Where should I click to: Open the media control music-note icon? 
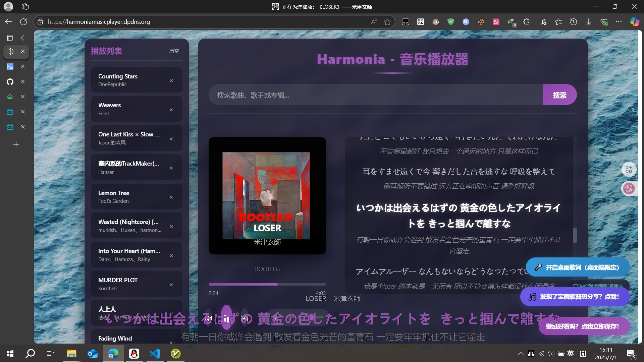(x=543, y=22)
